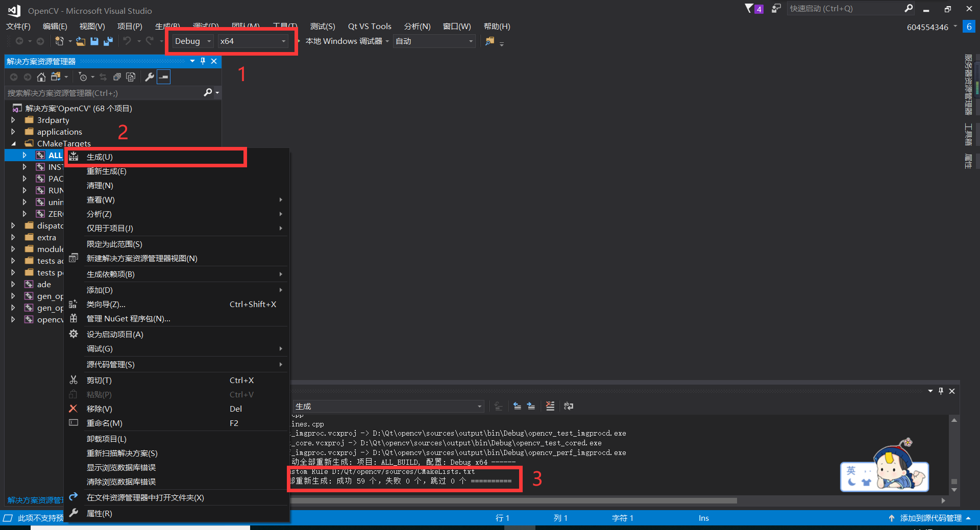The height and width of the screenshot is (530, 980).
Task: Open the Qt VS Tools menu
Action: (x=369, y=26)
